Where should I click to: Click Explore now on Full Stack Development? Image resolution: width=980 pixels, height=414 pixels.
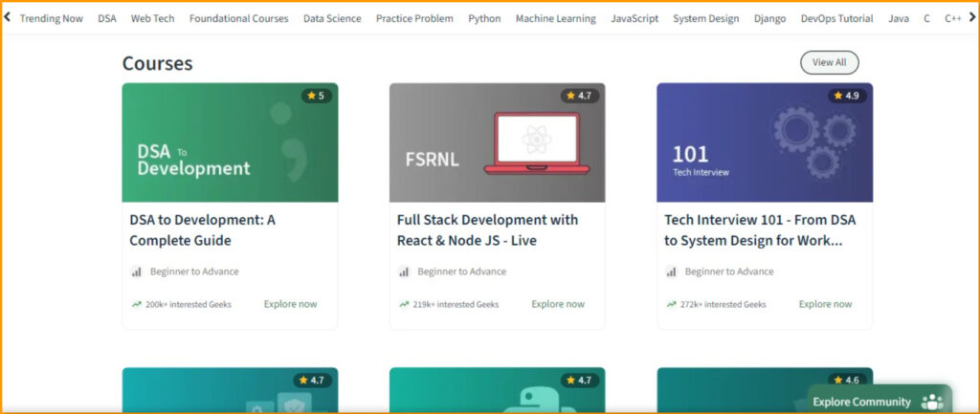point(557,304)
